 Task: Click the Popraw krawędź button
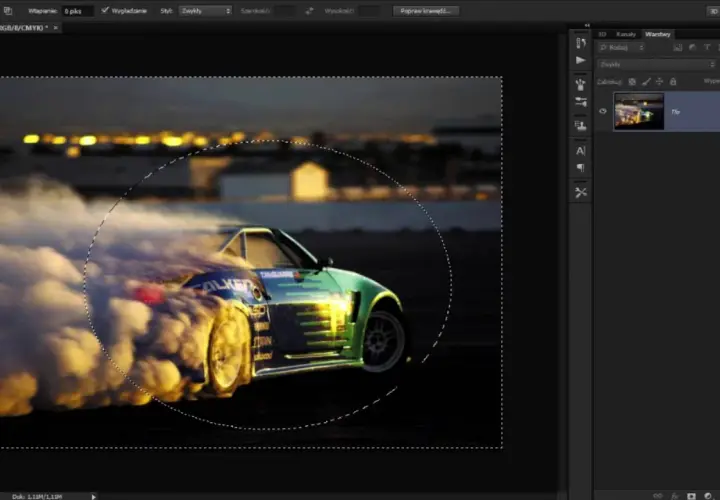[x=426, y=11]
